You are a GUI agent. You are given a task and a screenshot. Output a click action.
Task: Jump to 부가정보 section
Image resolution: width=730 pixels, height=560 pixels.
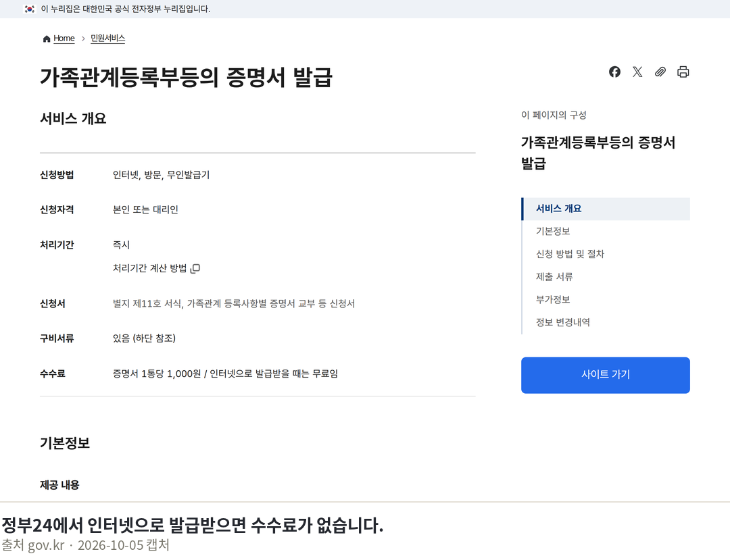[x=553, y=299]
